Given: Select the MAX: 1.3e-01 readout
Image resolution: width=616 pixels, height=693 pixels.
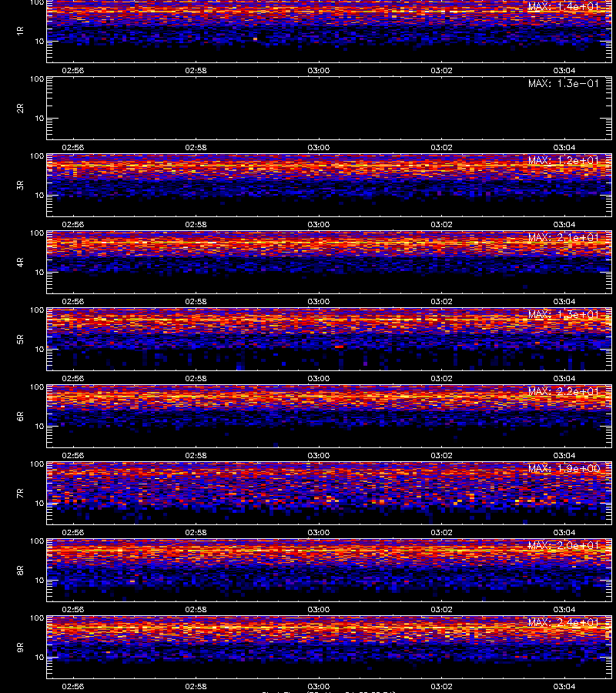Looking at the screenshot, I should pyautogui.click(x=564, y=83).
